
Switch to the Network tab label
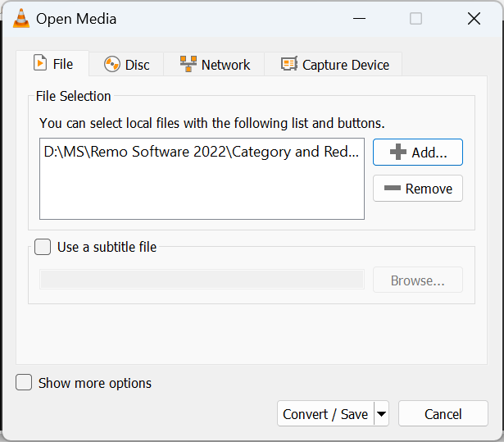[225, 65]
